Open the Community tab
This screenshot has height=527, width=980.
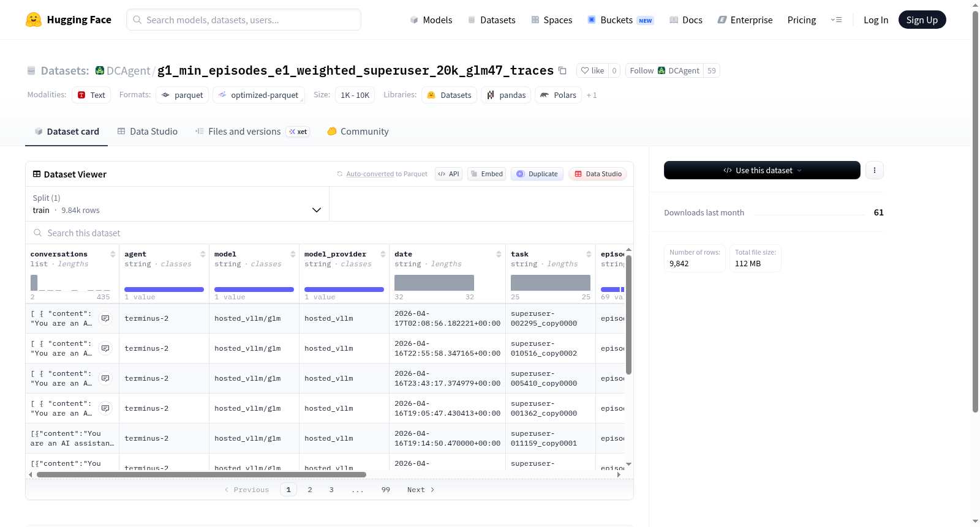click(358, 132)
